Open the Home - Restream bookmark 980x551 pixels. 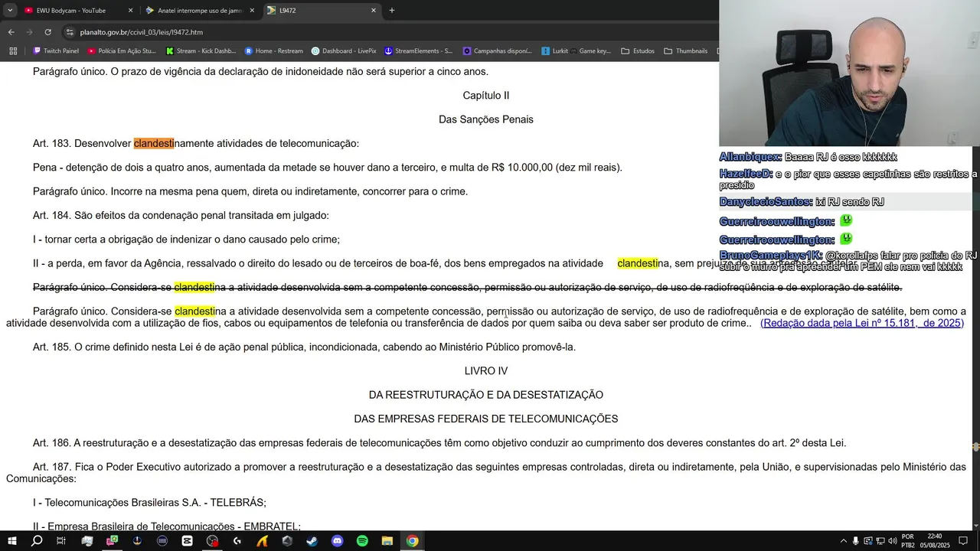274,51
